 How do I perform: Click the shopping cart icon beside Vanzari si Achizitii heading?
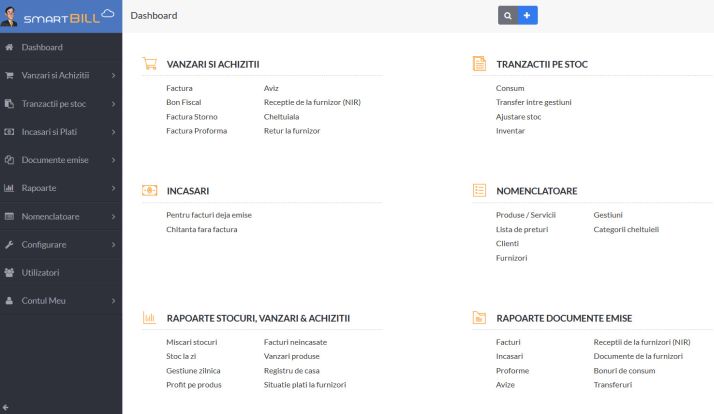[149, 63]
